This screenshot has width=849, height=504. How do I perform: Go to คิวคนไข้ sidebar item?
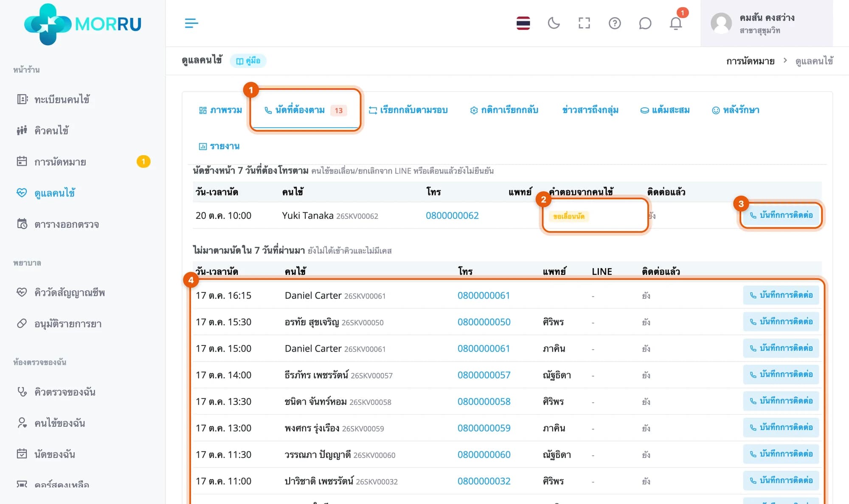[x=51, y=130]
